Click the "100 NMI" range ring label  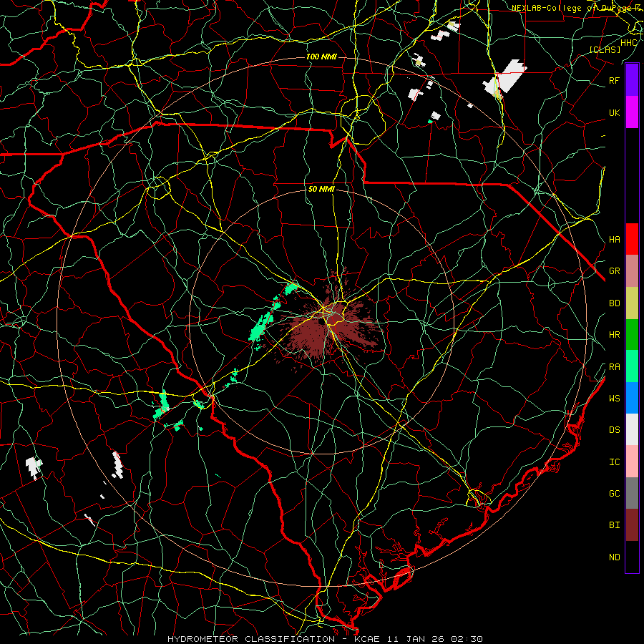[321, 57]
